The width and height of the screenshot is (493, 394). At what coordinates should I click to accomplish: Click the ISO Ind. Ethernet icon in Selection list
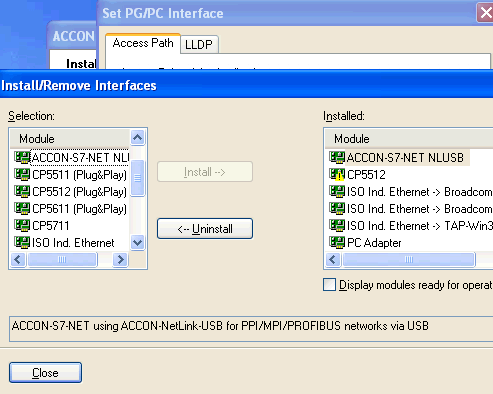point(22,242)
